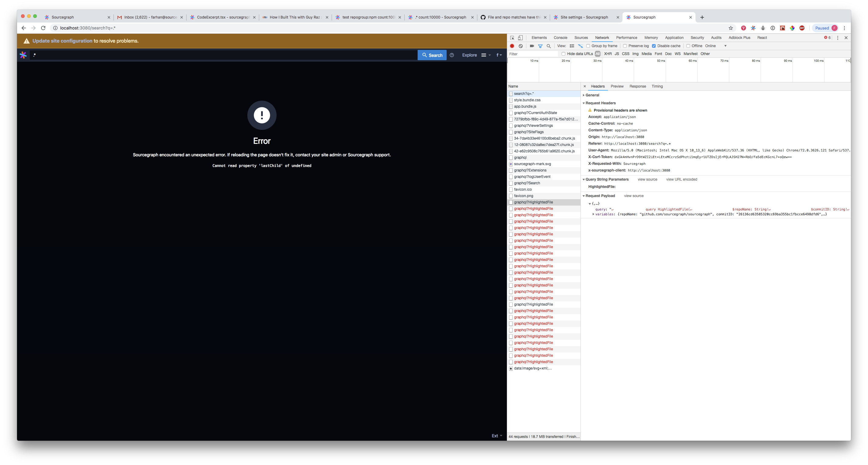Expand the variables object in payload

click(593, 214)
